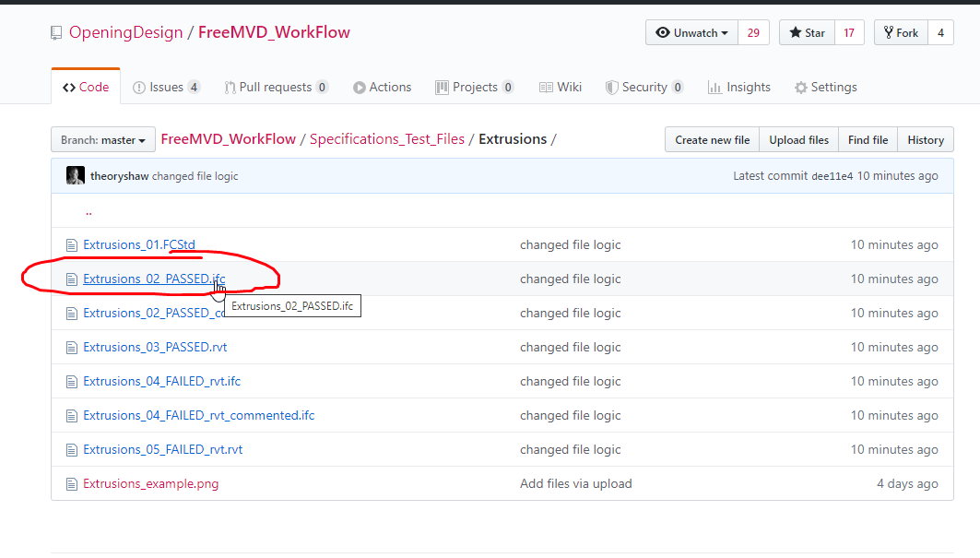Click file icon beside Extrusions_05_FAILED_rvt.rvt

[72, 450]
